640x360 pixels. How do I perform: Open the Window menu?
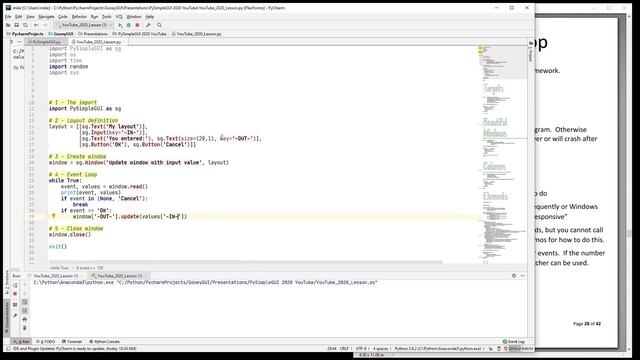[133, 17]
